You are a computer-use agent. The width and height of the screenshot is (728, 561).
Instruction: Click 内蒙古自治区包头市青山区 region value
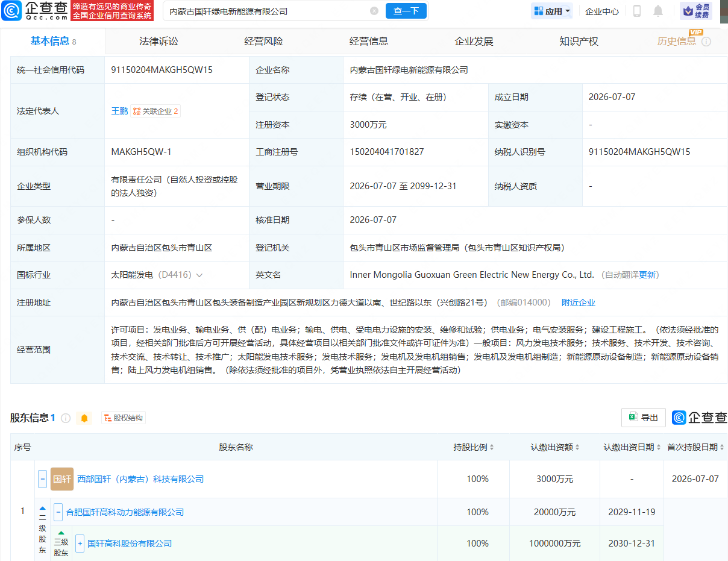point(162,248)
